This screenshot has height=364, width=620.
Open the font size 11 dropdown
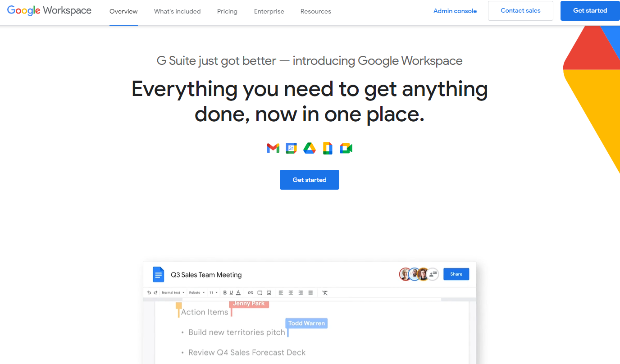tap(214, 293)
